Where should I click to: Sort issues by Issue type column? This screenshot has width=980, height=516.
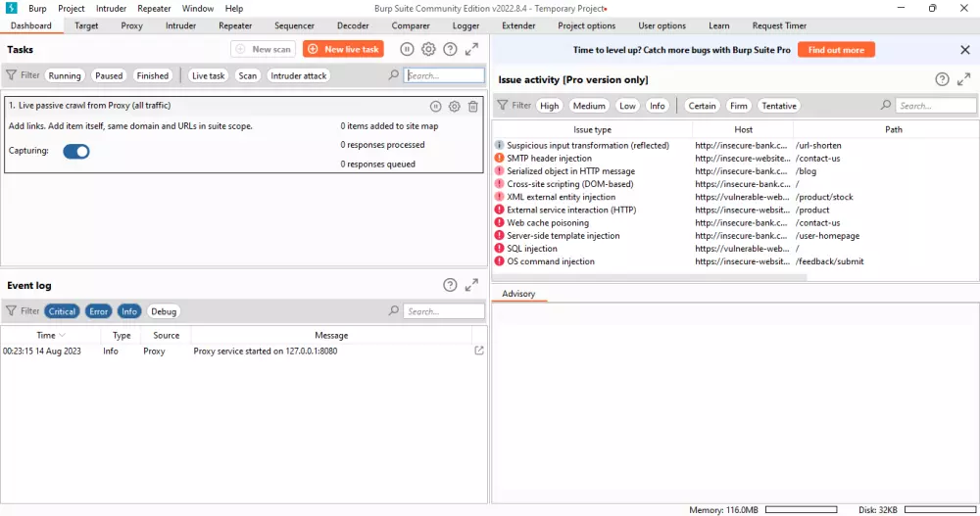click(x=593, y=129)
